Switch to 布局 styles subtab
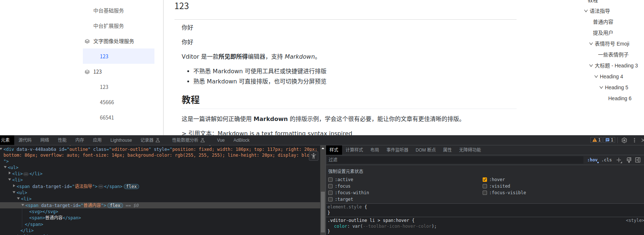This screenshot has width=644, height=235. (375, 150)
